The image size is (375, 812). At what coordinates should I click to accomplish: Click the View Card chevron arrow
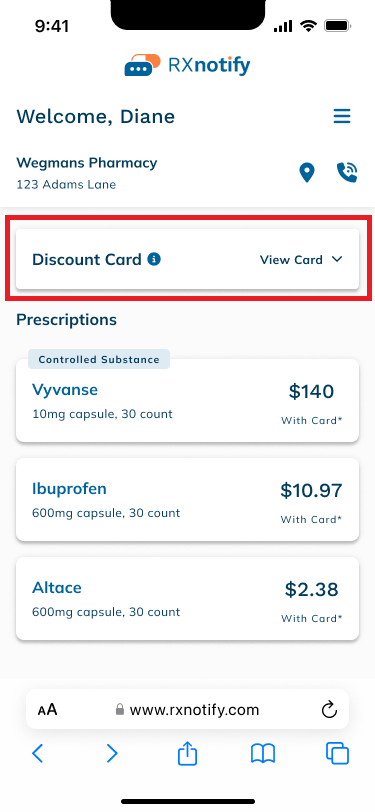337,259
